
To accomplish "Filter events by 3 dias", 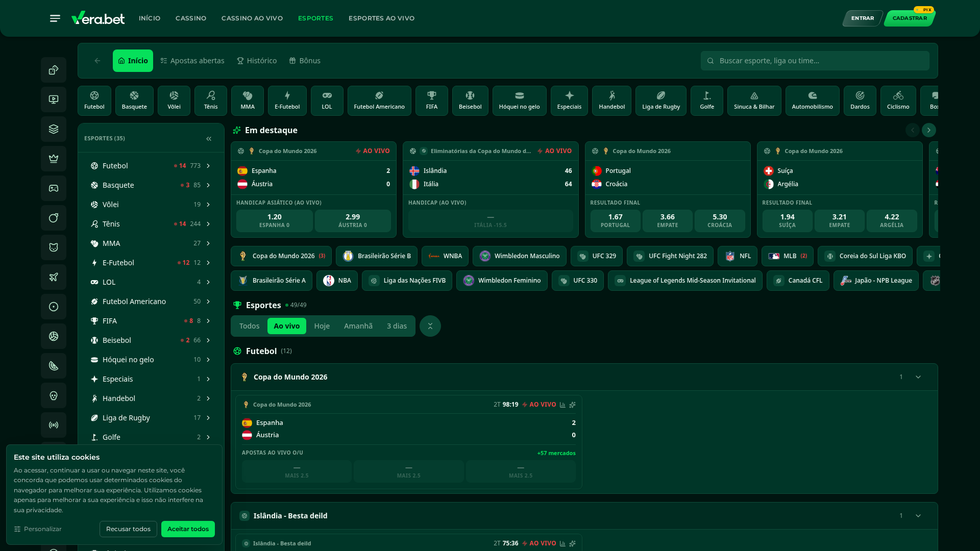I will pyautogui.click(x=397, y=326).
